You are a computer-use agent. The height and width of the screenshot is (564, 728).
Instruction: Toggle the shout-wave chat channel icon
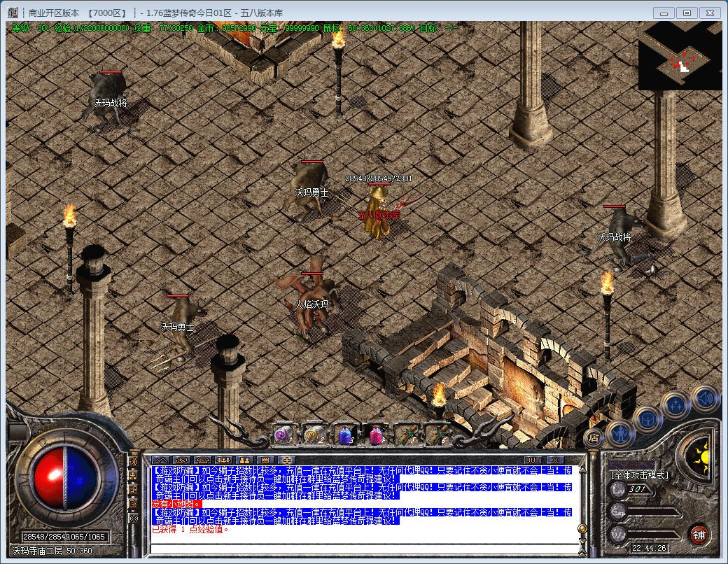(x=133, y=461)
